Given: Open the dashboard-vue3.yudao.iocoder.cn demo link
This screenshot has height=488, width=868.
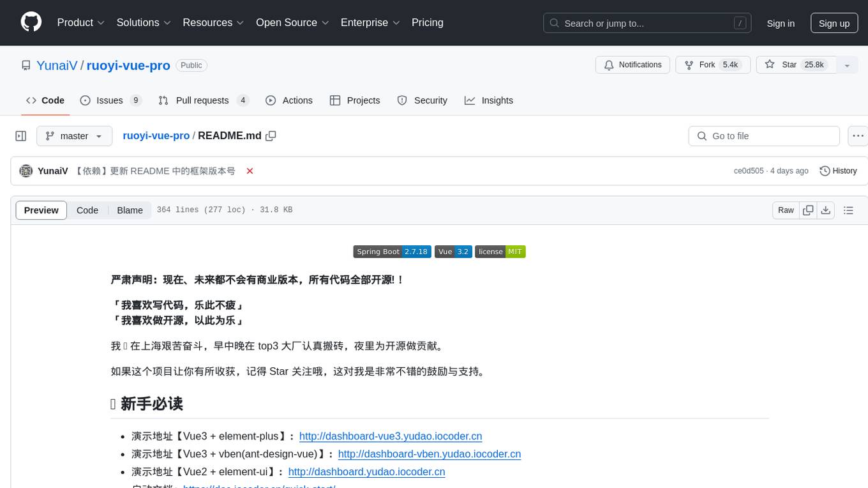Looking at the screenshot, I should (x=391, y=436).
